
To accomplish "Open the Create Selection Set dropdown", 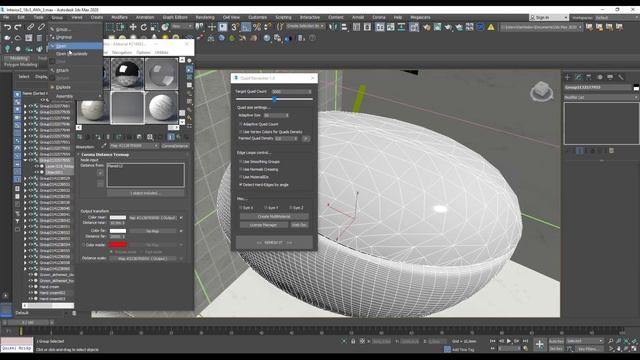I will 305,26.
